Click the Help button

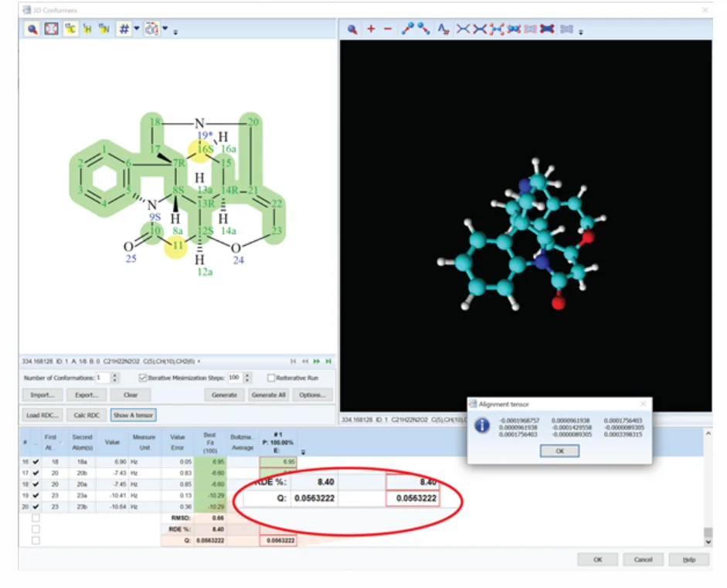[689, 559]
